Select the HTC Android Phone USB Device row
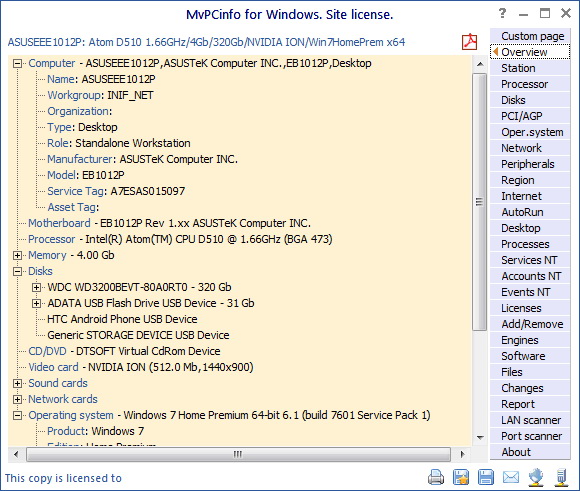The image size is (580, 491). (122, 319)
